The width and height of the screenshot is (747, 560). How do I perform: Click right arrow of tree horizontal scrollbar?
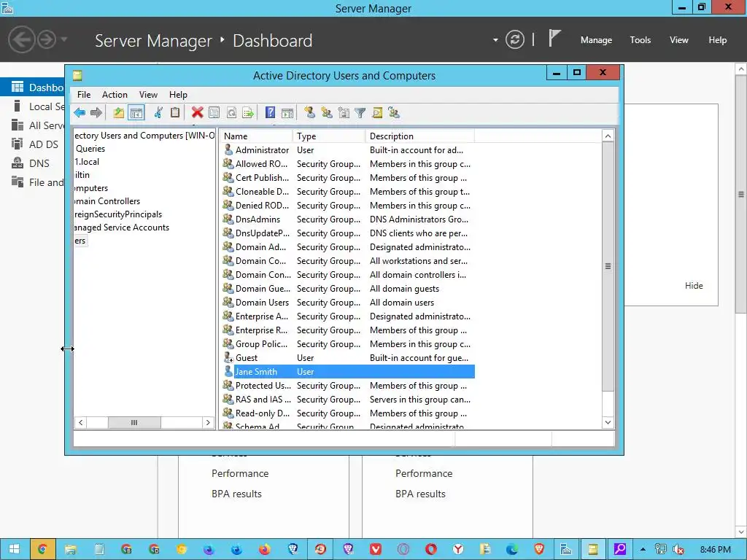tap(208, 422)
